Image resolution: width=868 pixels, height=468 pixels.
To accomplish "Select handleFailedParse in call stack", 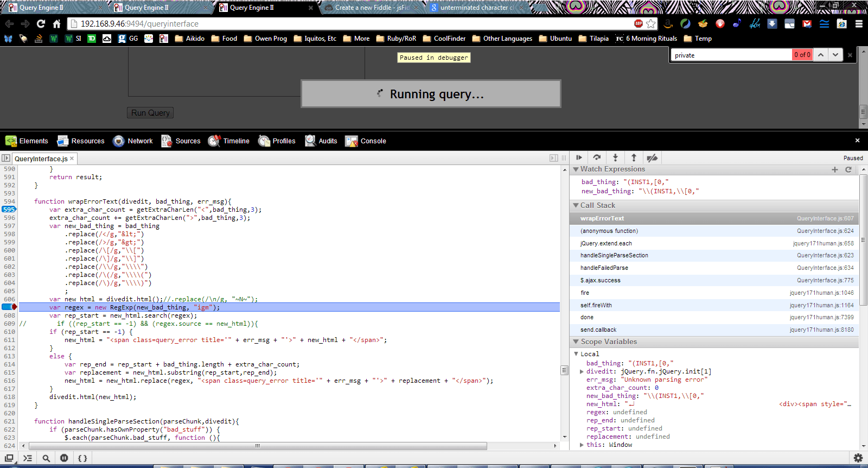I will (604, 268).
